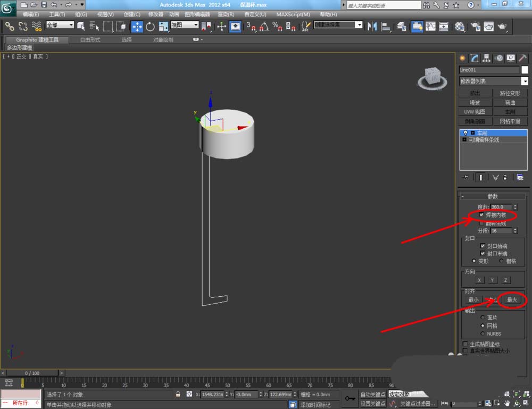Choose the Rectangular Selection Region tool
This screenshot has width=532, height=409.
click(x=108, y=26)
